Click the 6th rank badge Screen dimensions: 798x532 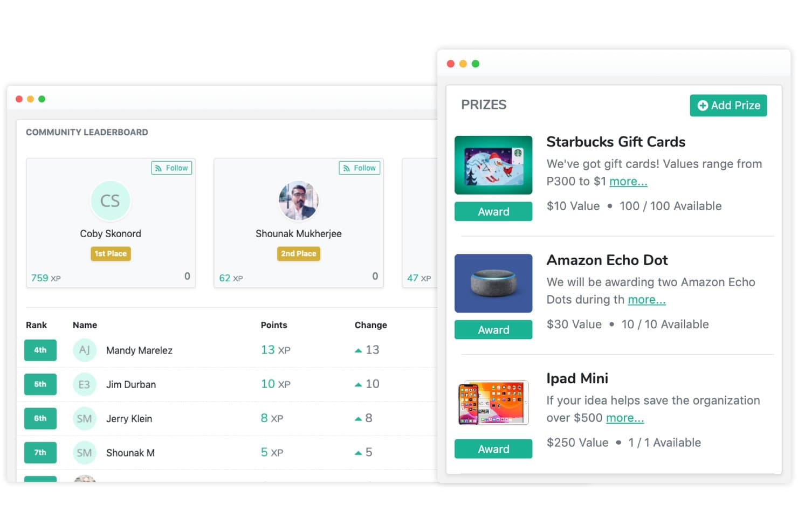pyautogui.click(x=40, y=418)
